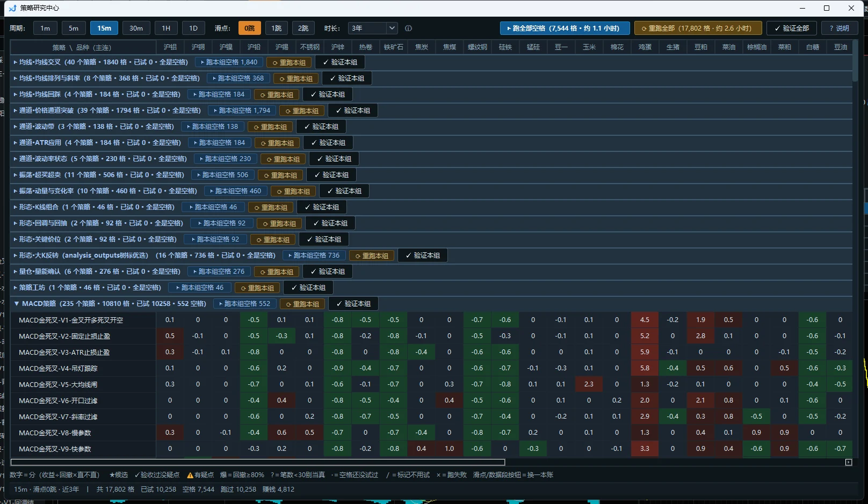This screenshot has width=868, height=504.
Task: Click 验证本组 in 振荡·动量与变化率 row
Action: click(344, 191)
